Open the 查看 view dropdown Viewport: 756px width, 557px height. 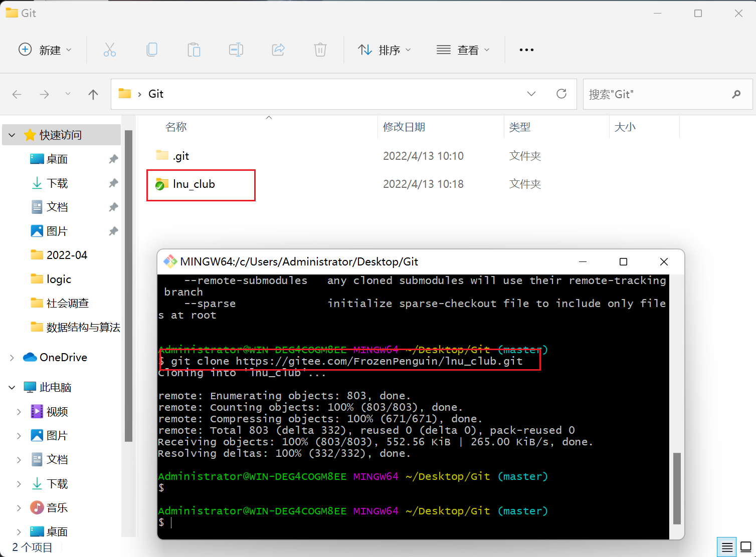pyautogui.click(x=463, y=50)
